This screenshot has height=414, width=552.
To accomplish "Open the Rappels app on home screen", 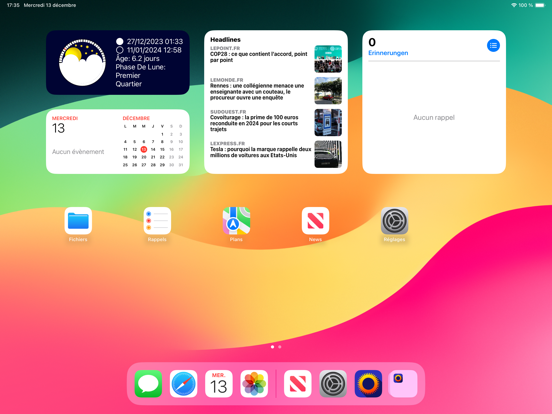I will tap(157, 221).
